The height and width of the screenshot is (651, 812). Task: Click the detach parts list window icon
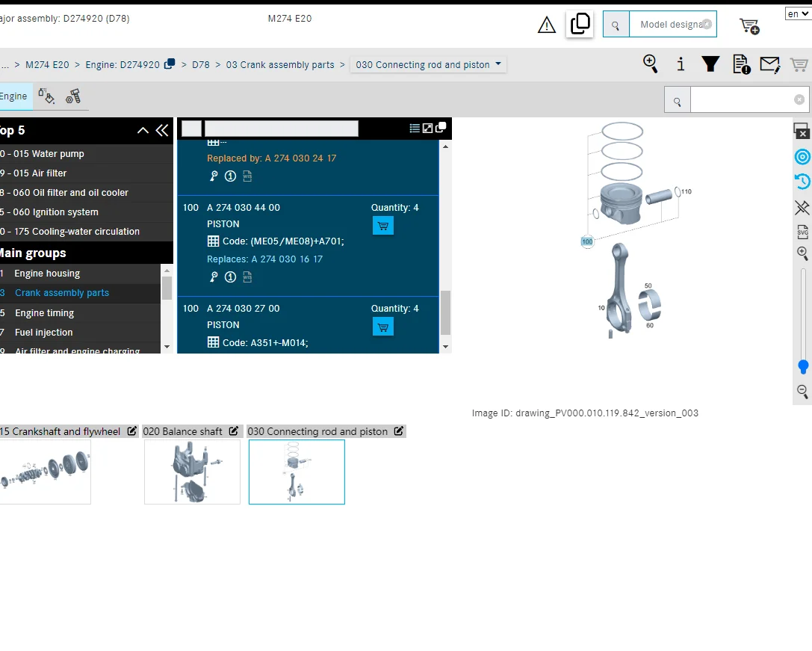pos(441,128)
